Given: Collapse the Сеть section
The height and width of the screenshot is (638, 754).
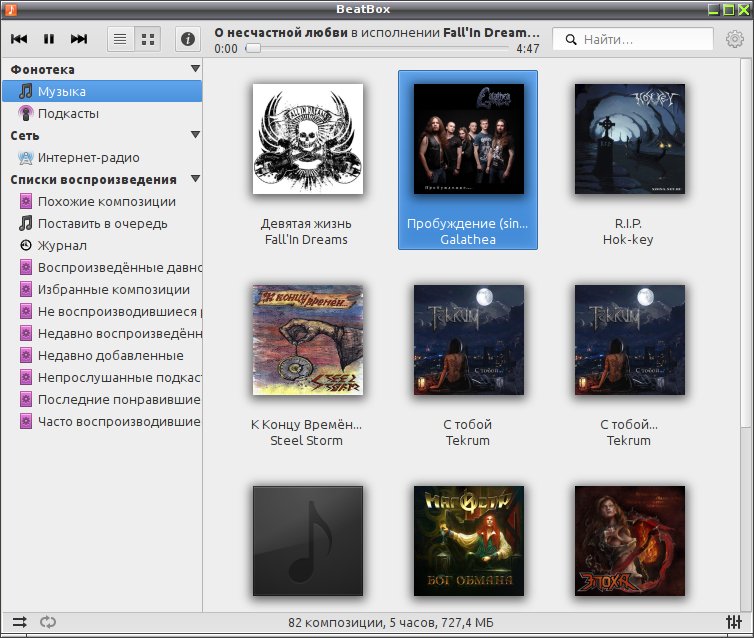Looking at the screenshot, I should point(195,135).
